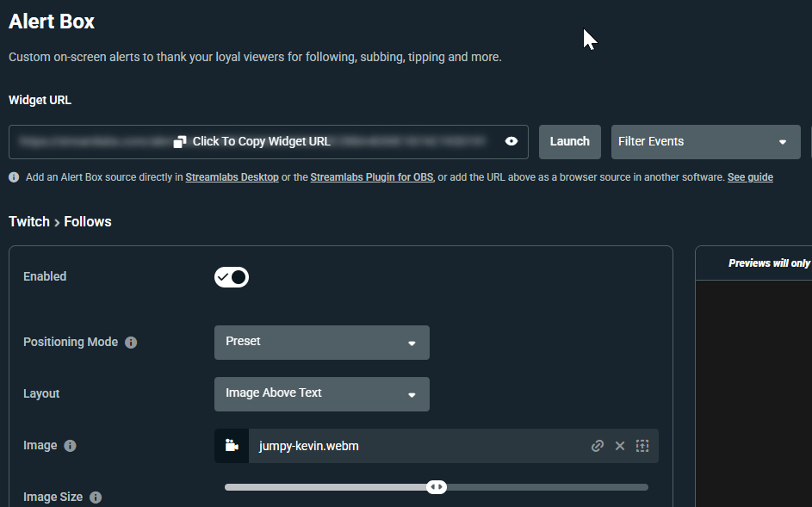The width and height of the screenshot is (812, 507).
Task: Click the Launch button
Action: 570,142
